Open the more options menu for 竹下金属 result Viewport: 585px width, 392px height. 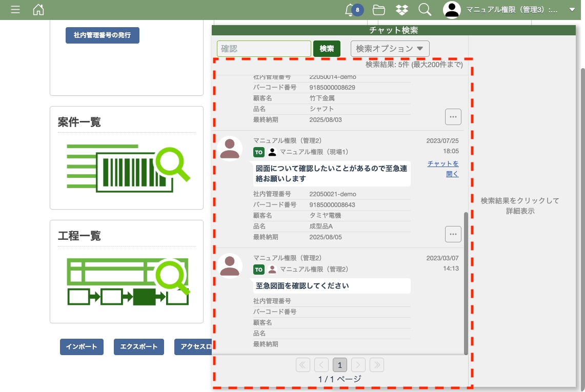pos(453,117)
